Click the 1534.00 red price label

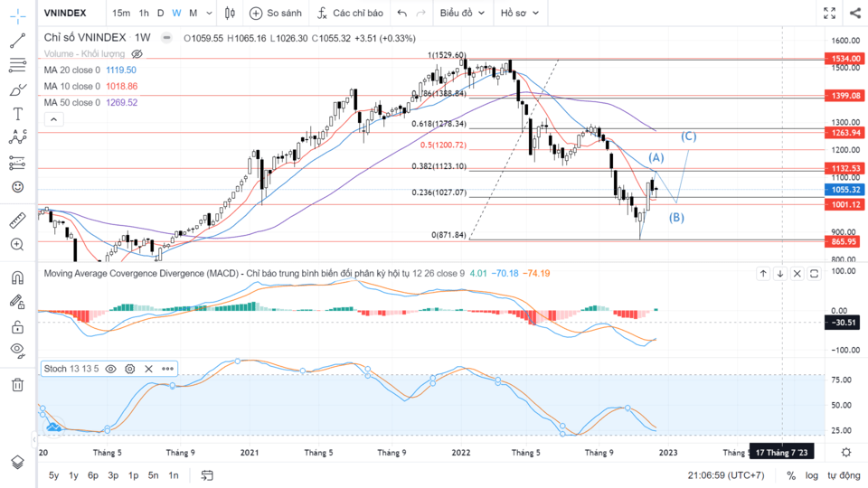(x=844, y=58)
